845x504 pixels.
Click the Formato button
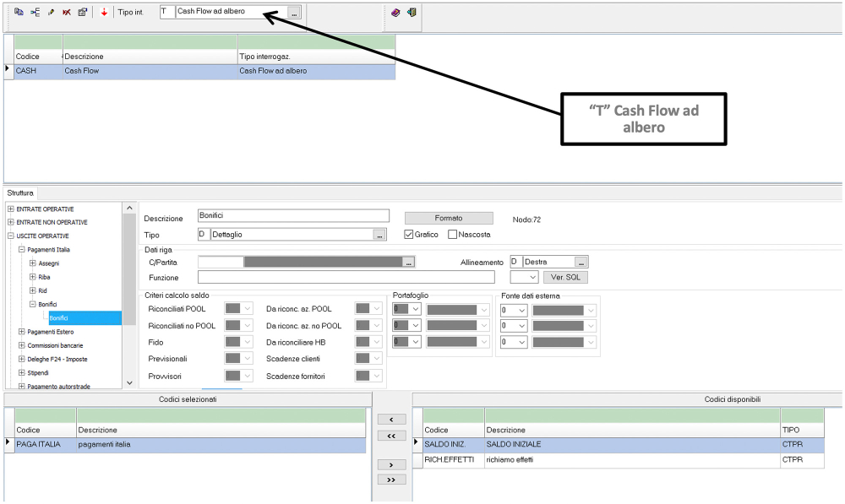click(448, 217)
